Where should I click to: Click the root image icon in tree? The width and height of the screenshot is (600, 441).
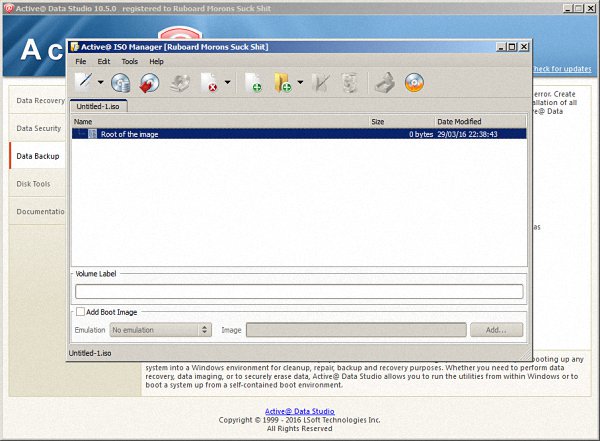92,134
